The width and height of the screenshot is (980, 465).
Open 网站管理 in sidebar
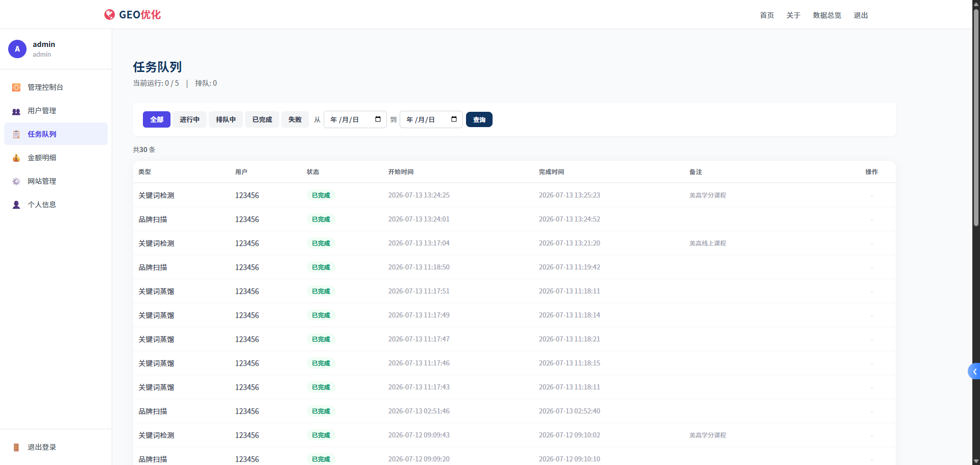[x=56, y=181]
